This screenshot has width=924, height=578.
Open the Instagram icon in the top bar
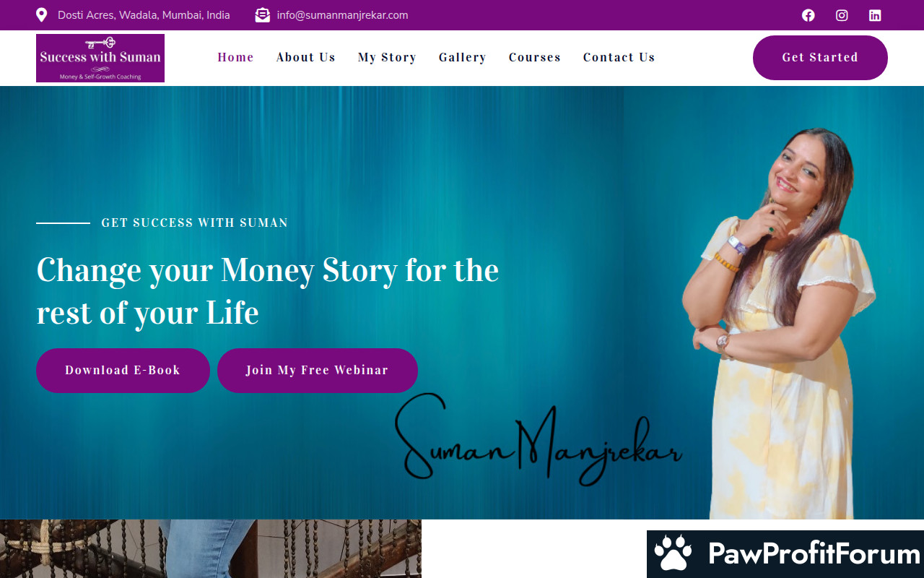click(842, 15)
